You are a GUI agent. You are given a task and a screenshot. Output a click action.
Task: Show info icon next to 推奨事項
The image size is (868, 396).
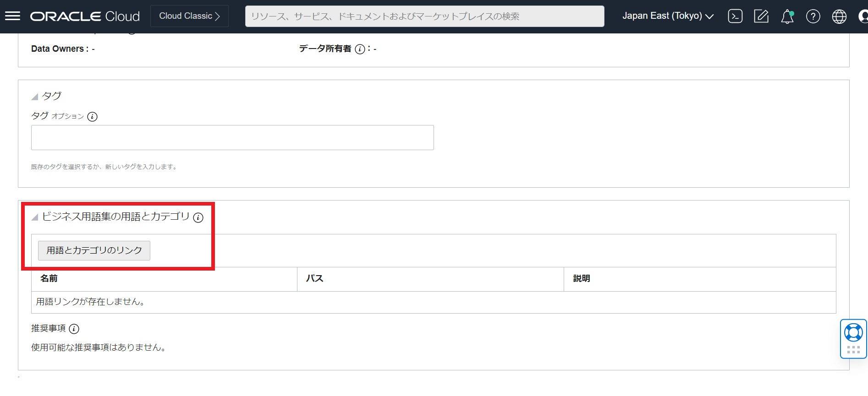pos(74,329)
